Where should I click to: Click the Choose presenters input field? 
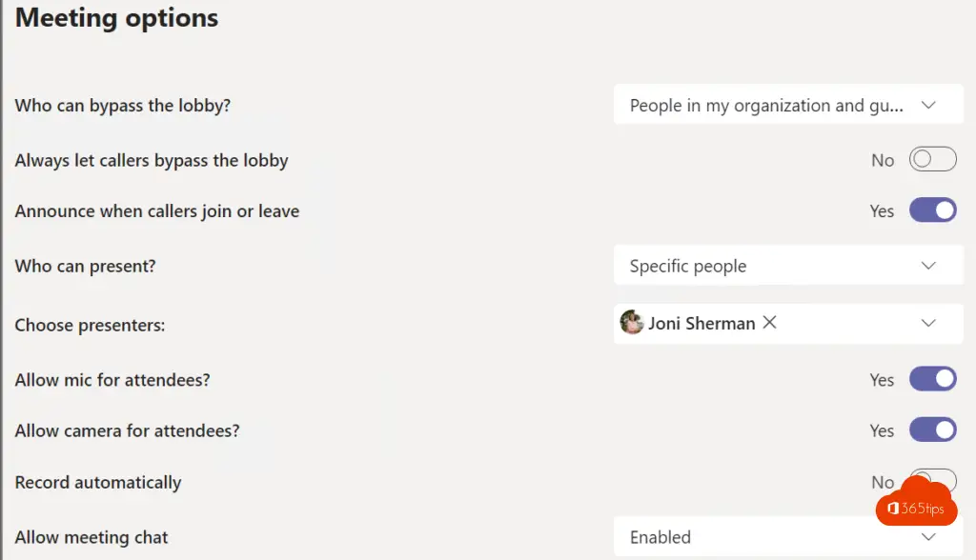tap(788, 324)
